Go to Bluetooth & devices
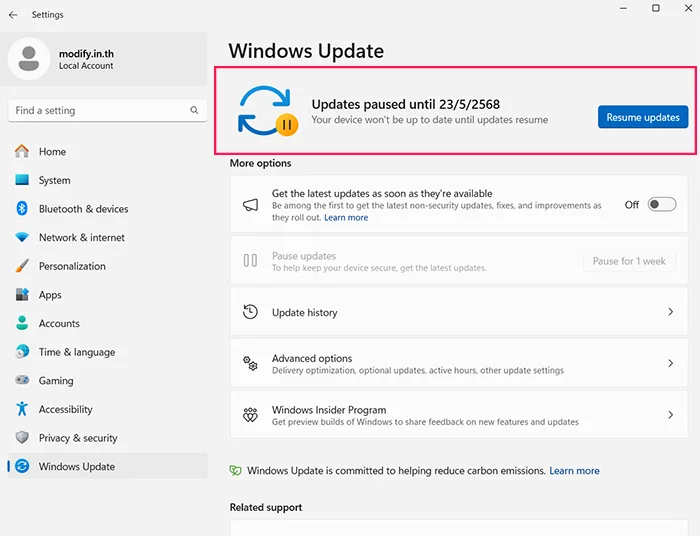 108,208
